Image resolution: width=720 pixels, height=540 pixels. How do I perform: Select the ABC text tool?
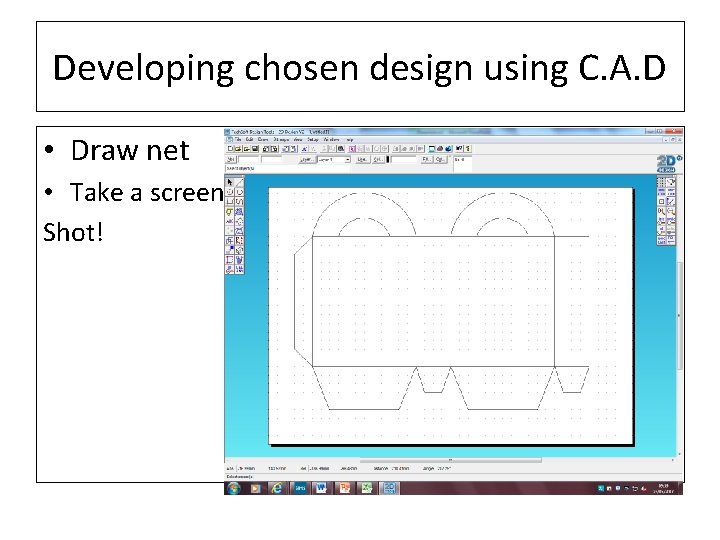click(230, 221)
